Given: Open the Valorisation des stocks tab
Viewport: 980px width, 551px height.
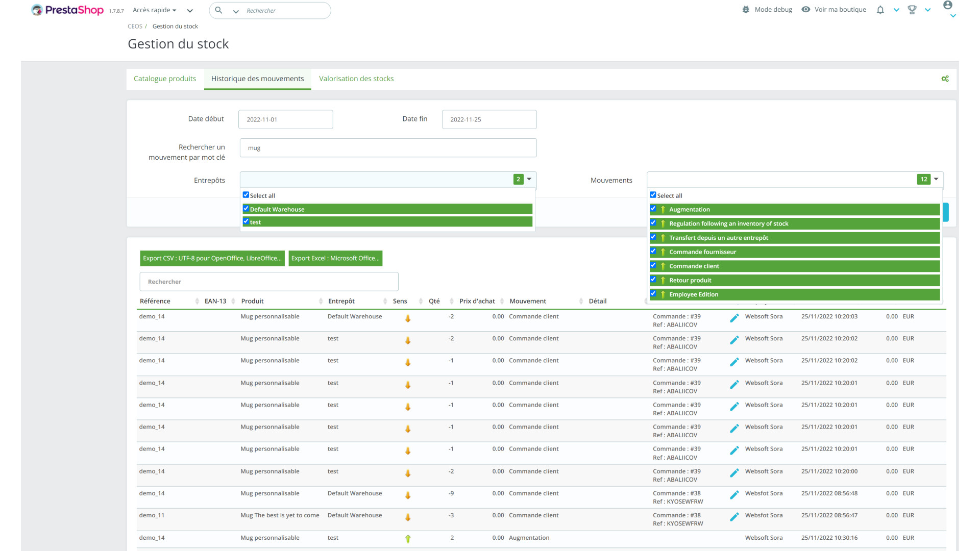Looking at the screenshot, I should 356,79.
